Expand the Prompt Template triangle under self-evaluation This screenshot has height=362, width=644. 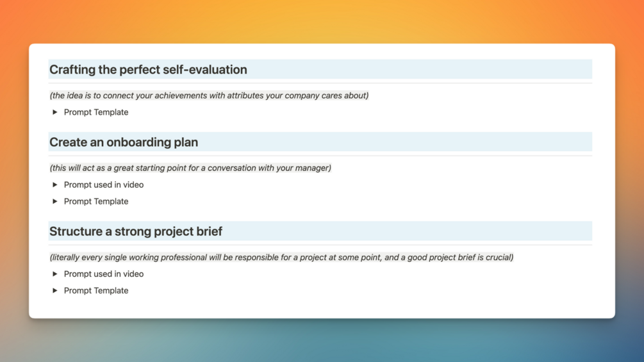tap(54, 112)
